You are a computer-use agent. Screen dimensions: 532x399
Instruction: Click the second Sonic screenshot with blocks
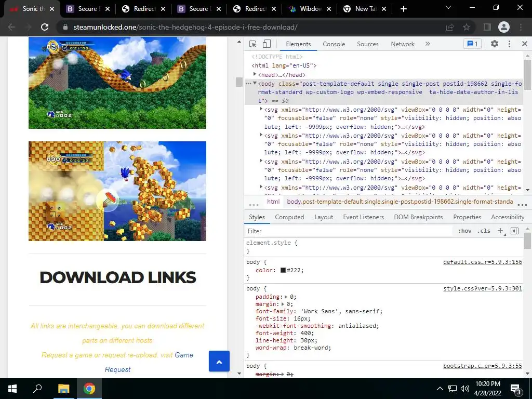click(117, 191)
